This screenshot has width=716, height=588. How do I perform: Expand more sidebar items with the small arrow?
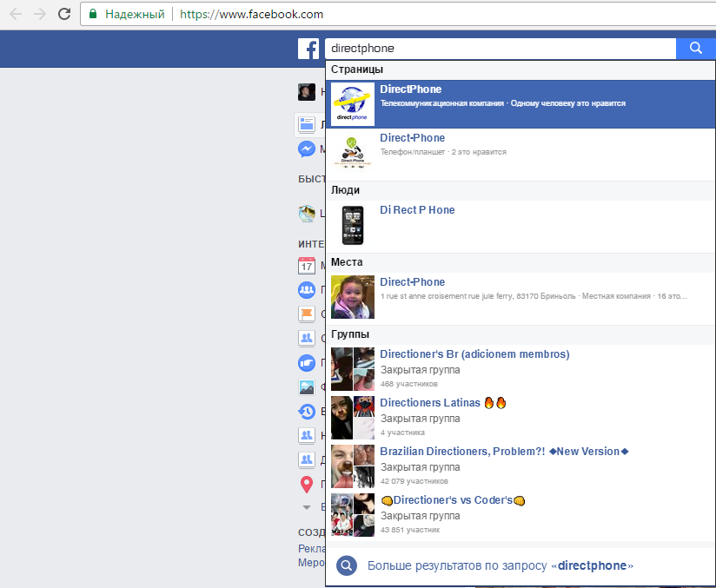point(307,507)
